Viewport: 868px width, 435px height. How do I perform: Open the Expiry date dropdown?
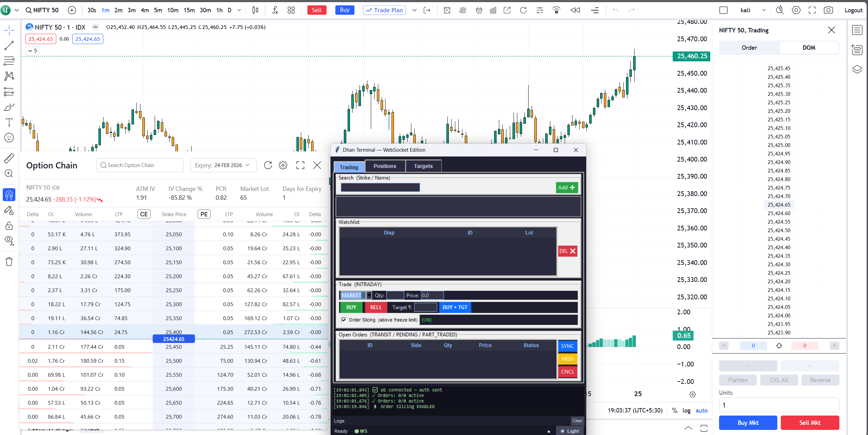(x=223, y=165)
